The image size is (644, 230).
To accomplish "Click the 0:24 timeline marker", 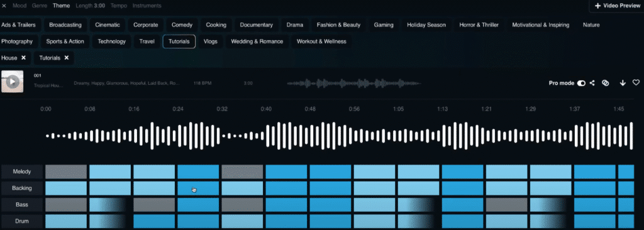I will 178,109.
